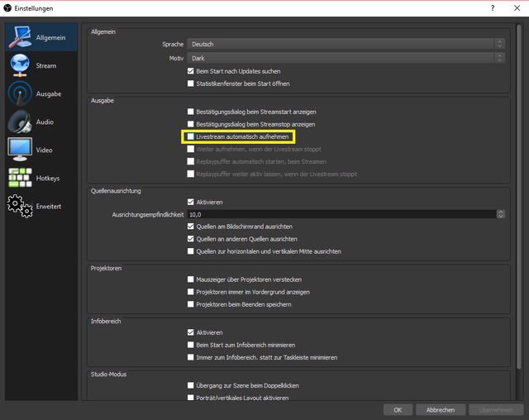Confirm settings with OK button
Image resolution: width=529 pixels, height=420 pixels.
tap(398, 410)
